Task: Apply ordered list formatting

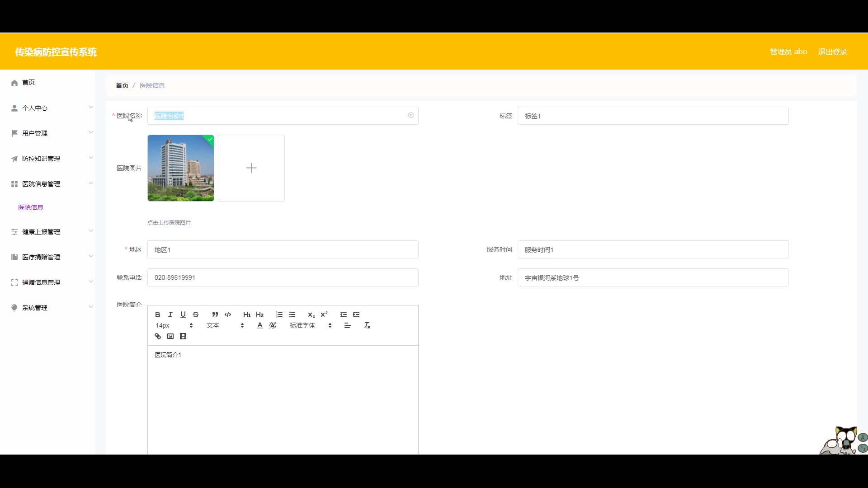Action: (279, 314)
